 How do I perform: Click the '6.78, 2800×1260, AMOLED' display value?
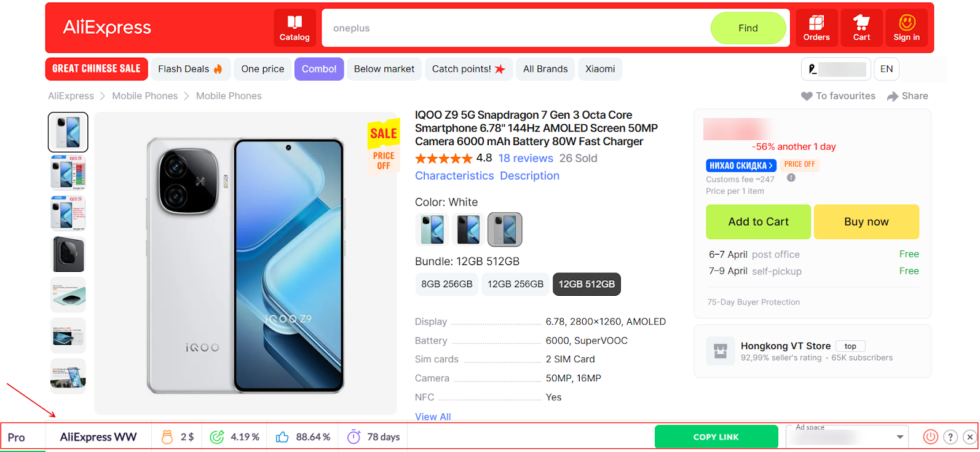click(x=606, y=322)
